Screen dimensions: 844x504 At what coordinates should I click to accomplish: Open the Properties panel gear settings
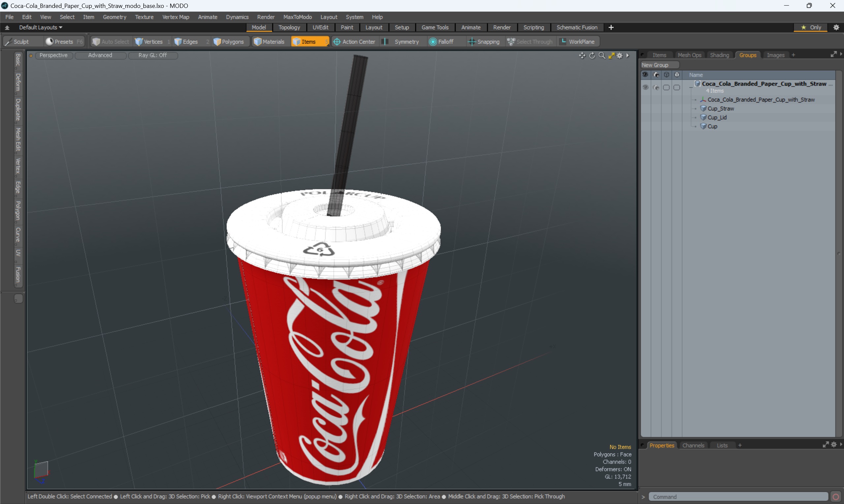click(834, 445)
